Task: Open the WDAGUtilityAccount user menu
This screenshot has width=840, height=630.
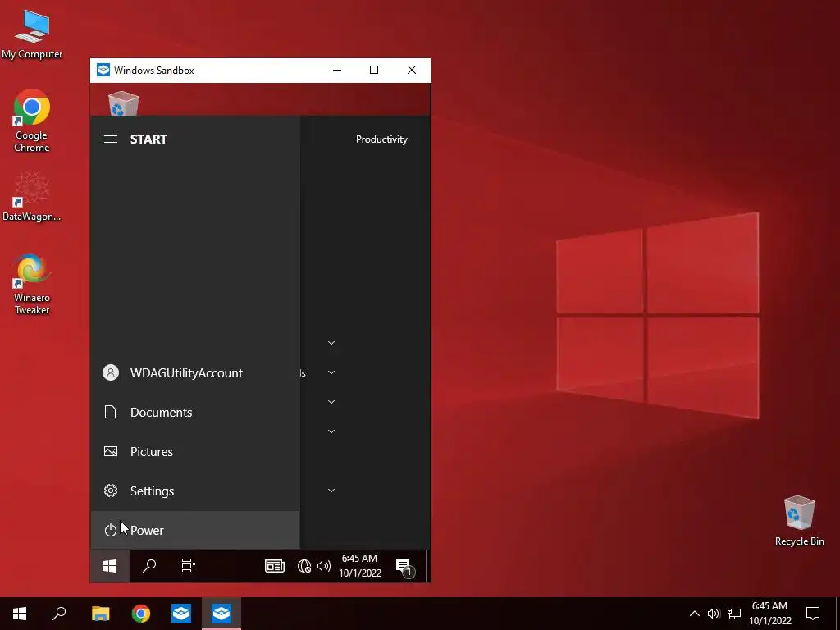Action: (195, 373)
